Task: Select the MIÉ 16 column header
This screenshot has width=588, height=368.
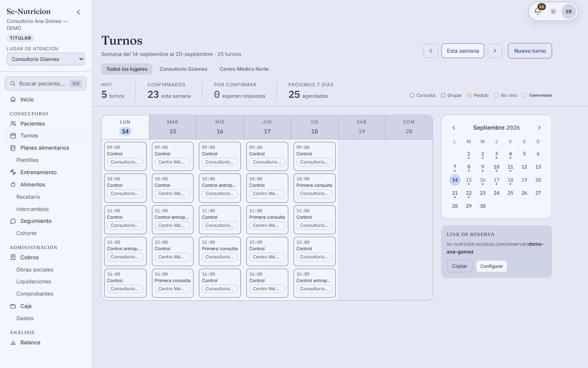Action: (220, 127)
